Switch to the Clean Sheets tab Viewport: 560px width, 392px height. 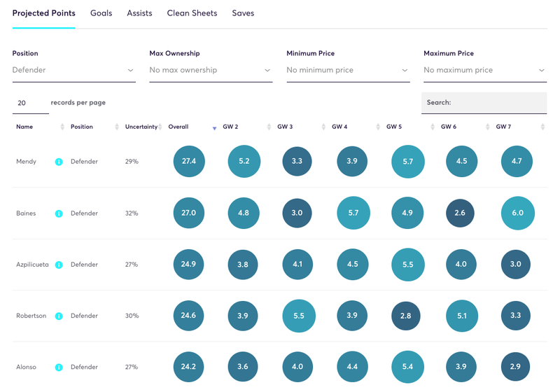tap(192, 13)
